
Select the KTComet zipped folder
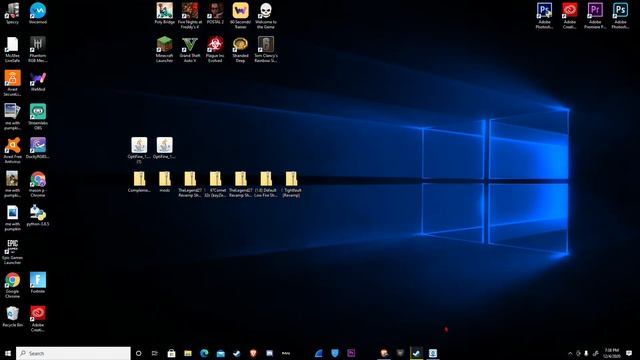point(215,184)
